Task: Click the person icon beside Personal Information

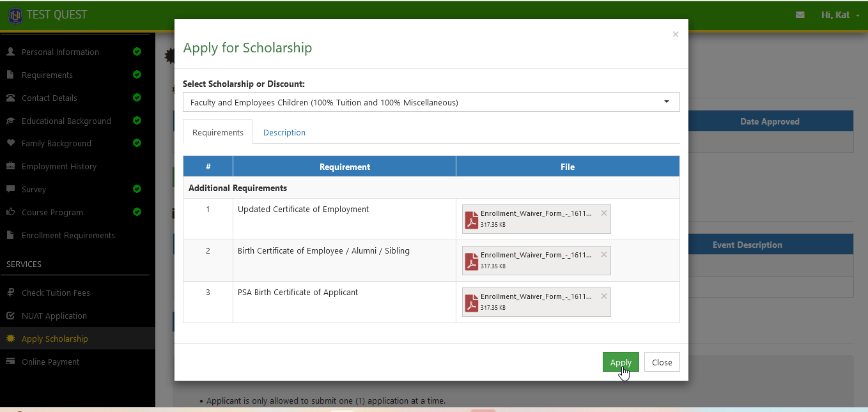Action: [10, 52]
